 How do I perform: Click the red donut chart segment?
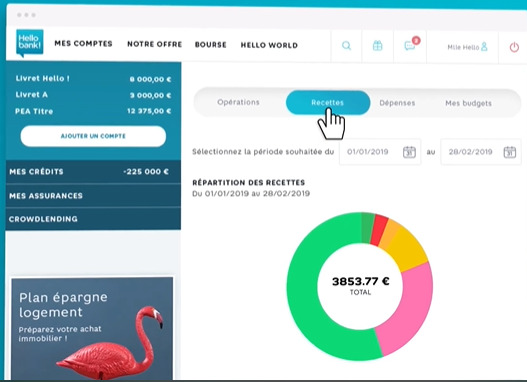coord(379,230)
